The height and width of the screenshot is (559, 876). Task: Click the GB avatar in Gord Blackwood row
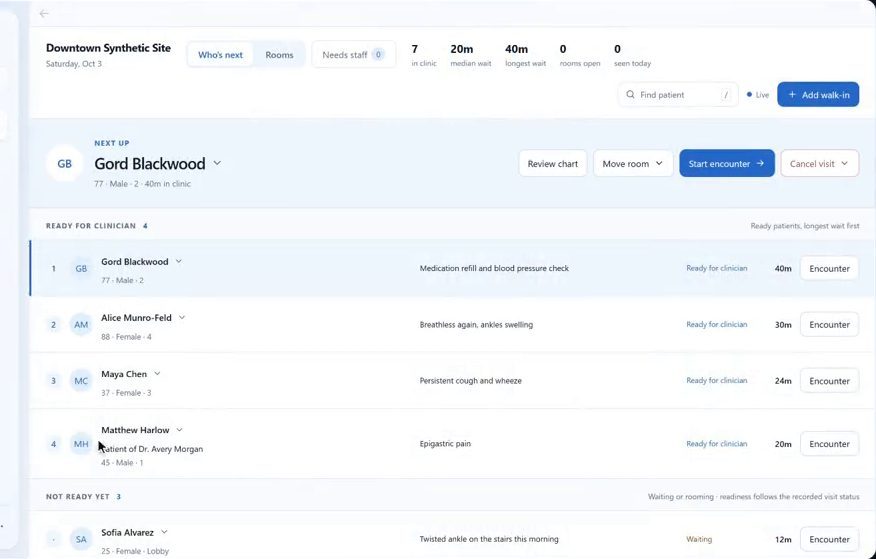(81, 269)
